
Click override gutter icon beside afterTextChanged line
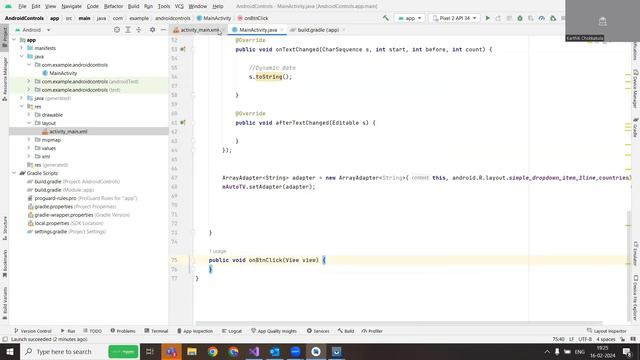click(183, 122)
